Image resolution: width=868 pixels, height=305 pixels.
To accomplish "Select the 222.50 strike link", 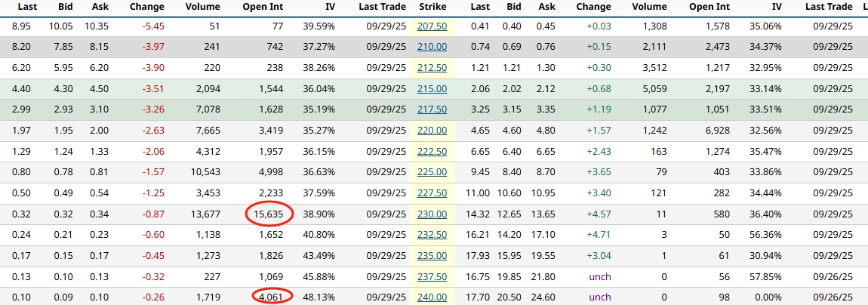I will pyautogui.click(x=432, y=152).
